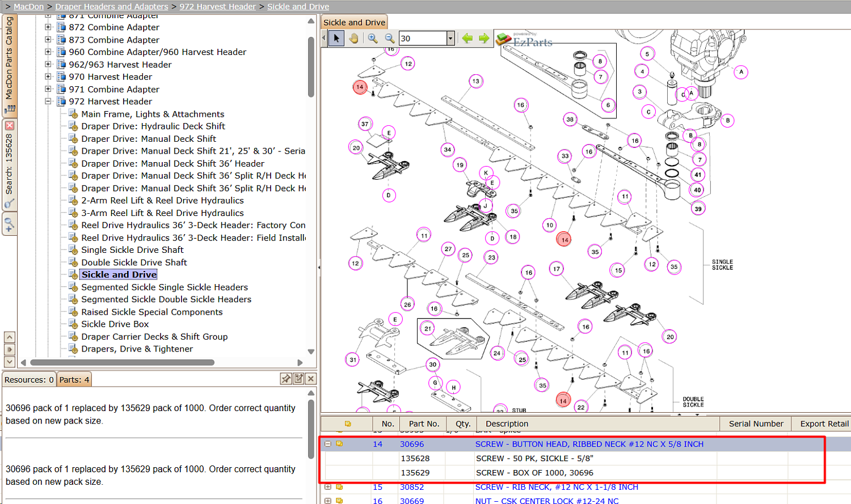
Task: Click the notes icon in parts table header
Action: [348, 423]
